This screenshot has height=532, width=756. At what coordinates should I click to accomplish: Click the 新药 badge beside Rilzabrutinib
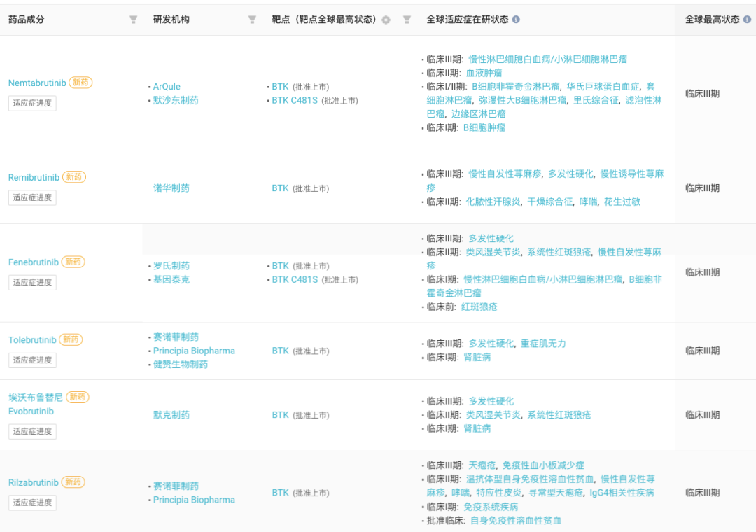click(x=73, y=482)
